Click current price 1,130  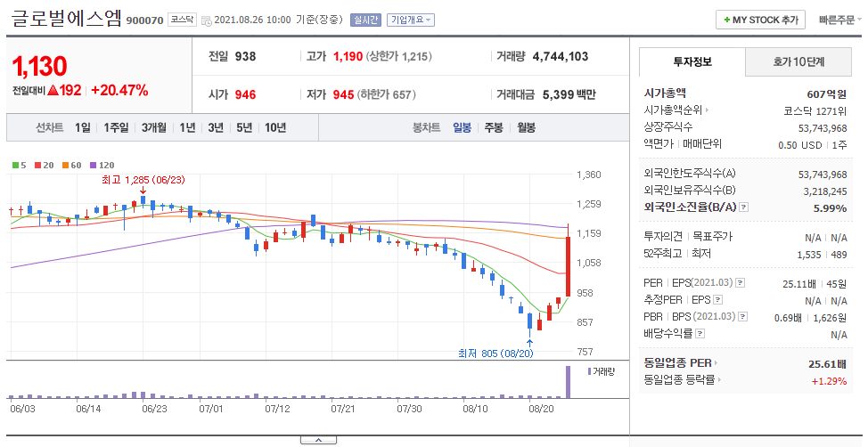tap(39, 67)
